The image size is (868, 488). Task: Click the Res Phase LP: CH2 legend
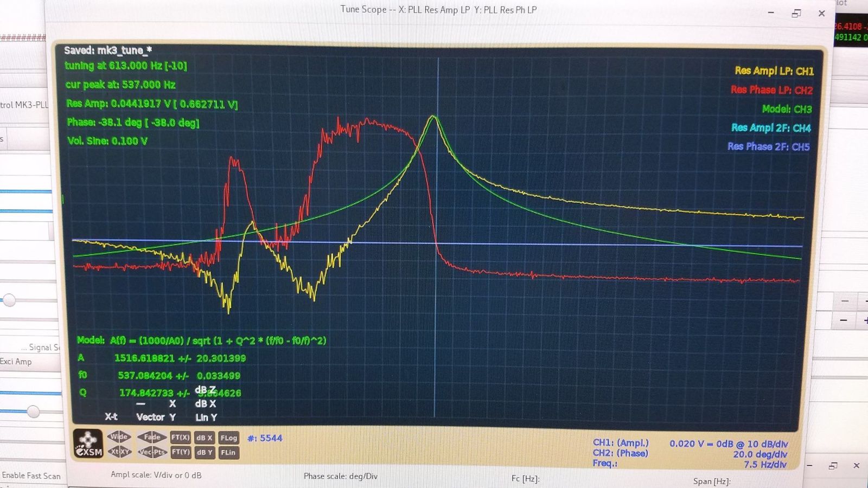[771, 90]
